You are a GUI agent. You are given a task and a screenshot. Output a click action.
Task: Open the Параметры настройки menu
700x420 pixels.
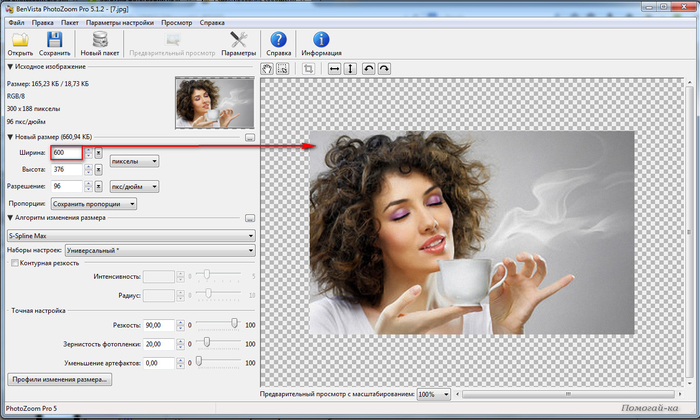pos(120,22)
